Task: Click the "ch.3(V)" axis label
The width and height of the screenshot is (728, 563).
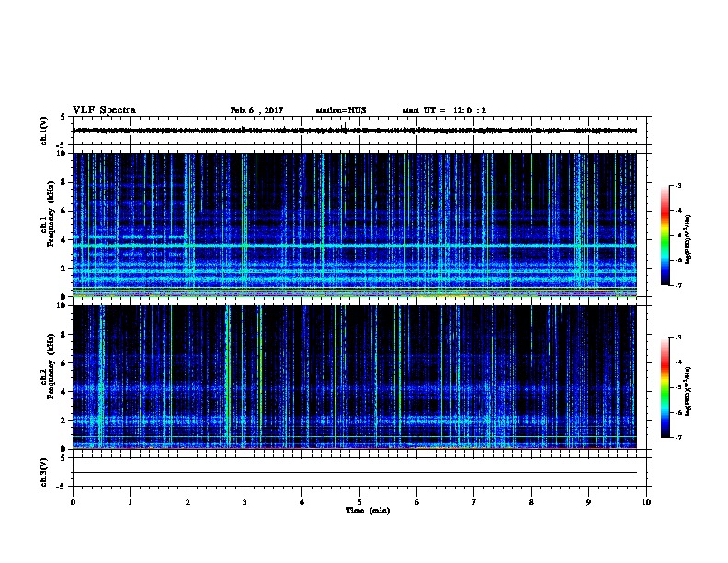Action: point(44,472)
